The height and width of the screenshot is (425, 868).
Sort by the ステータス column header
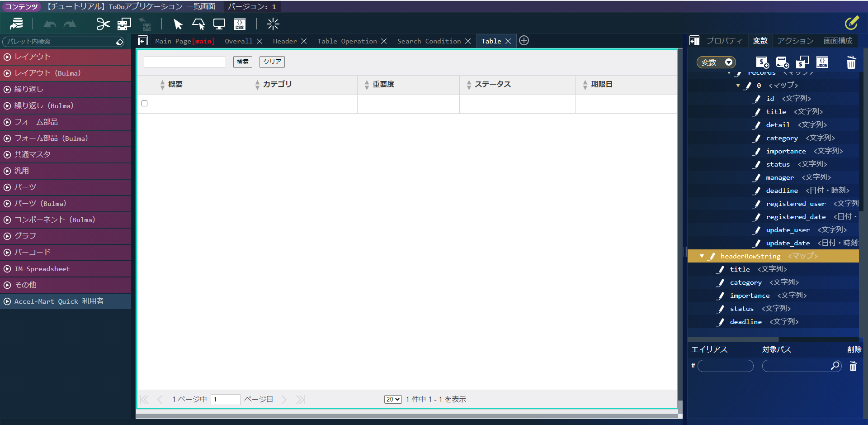pos(518,85)
